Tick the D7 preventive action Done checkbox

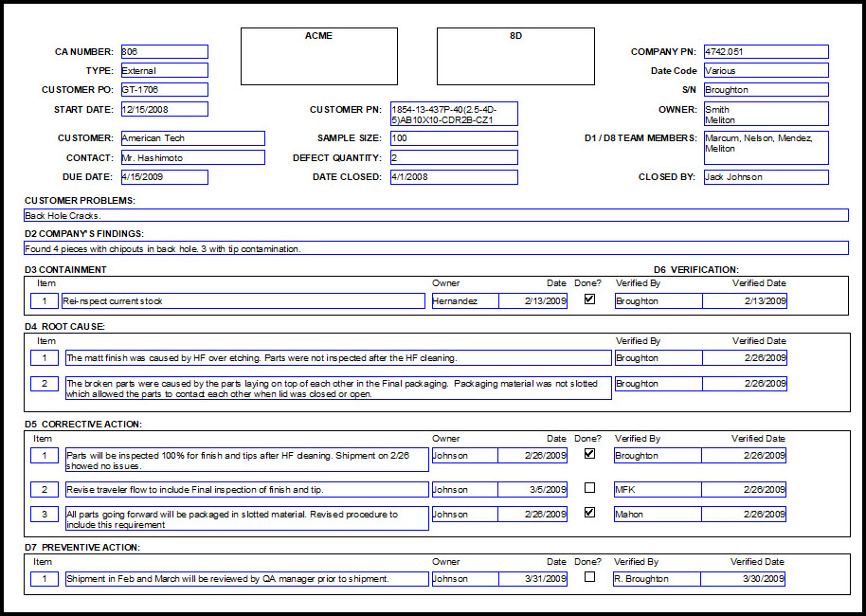(590, 577)
